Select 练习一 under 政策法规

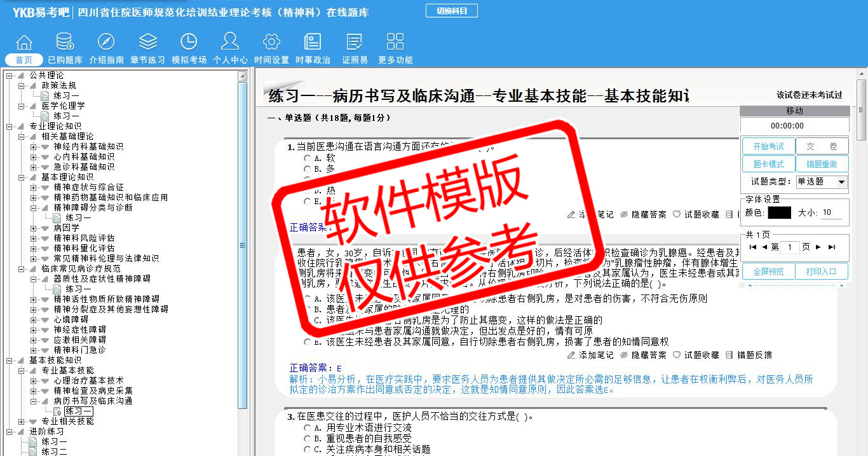click(66, 96)
